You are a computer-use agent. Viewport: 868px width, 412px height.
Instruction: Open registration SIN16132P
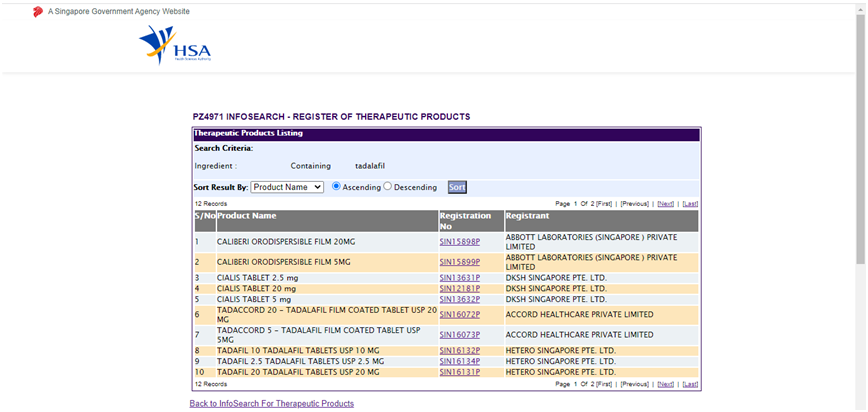click(x=459, y=351)
